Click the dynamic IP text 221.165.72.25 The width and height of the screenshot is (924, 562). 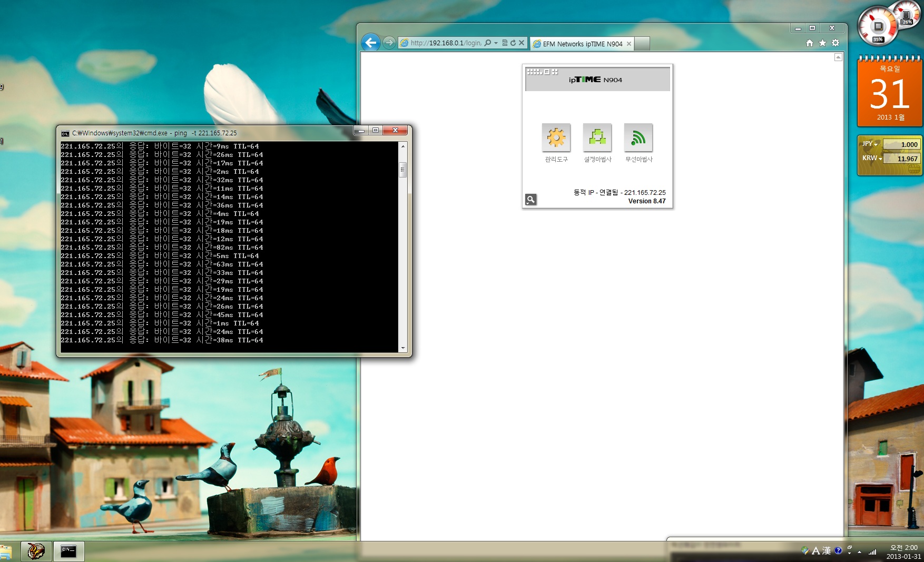[645, 193]
